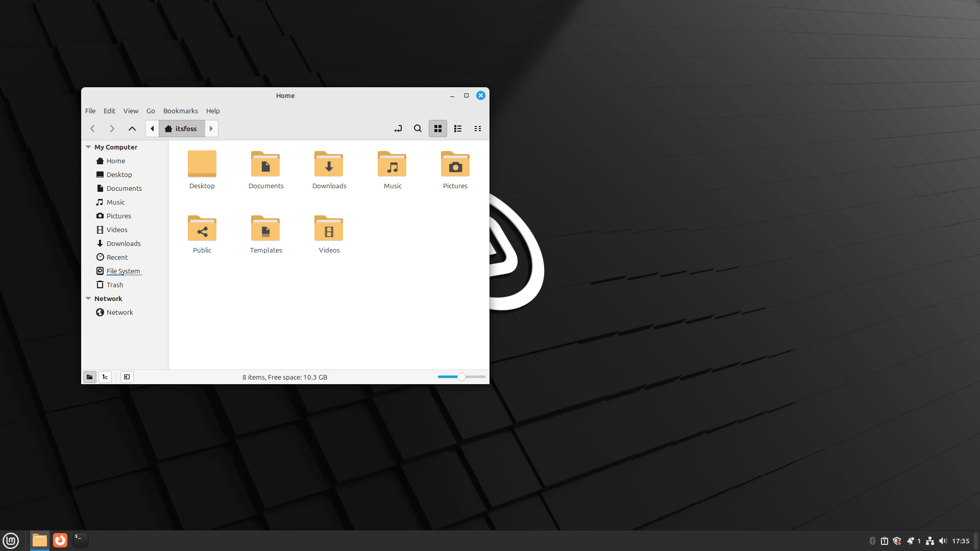Image resolution: width=980 pixels, height=551 pixels.
Task: Open the Downloads folder
Action: [x=329, y=164]
